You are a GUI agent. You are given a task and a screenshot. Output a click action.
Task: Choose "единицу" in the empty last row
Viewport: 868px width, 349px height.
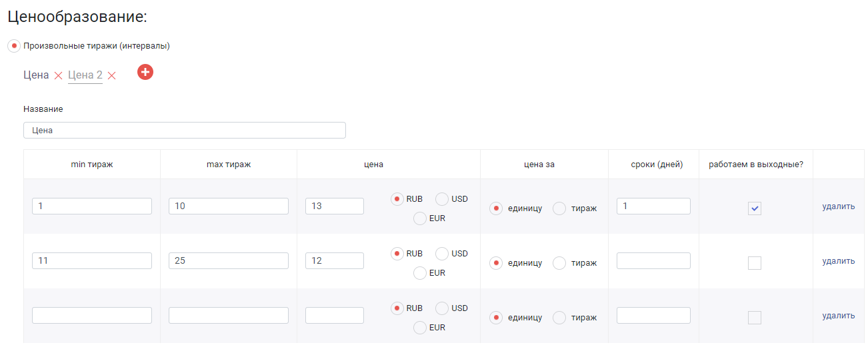[496, 318]
